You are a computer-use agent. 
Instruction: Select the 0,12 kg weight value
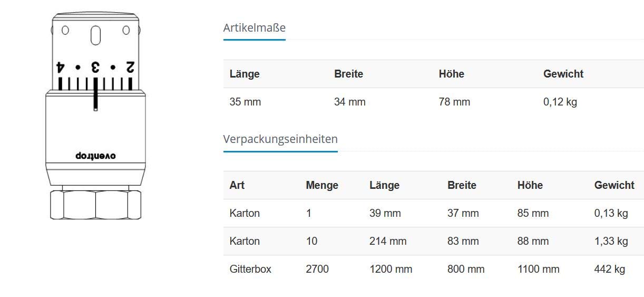click(x=560, y=102)
